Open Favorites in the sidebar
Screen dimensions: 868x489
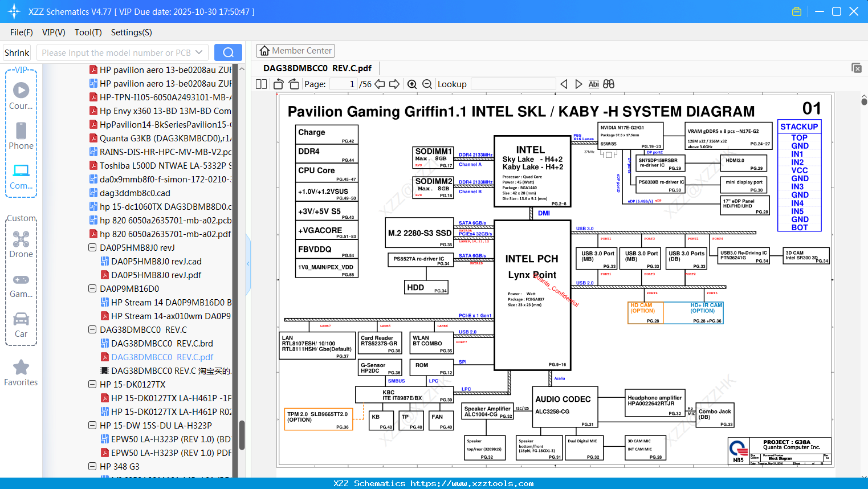tap(21, 373)
